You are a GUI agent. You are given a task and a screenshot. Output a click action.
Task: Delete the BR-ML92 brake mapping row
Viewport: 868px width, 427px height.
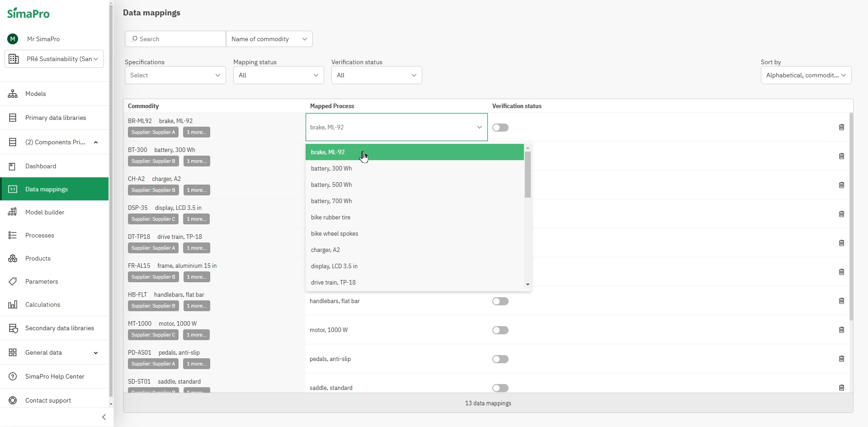point(841,127)
